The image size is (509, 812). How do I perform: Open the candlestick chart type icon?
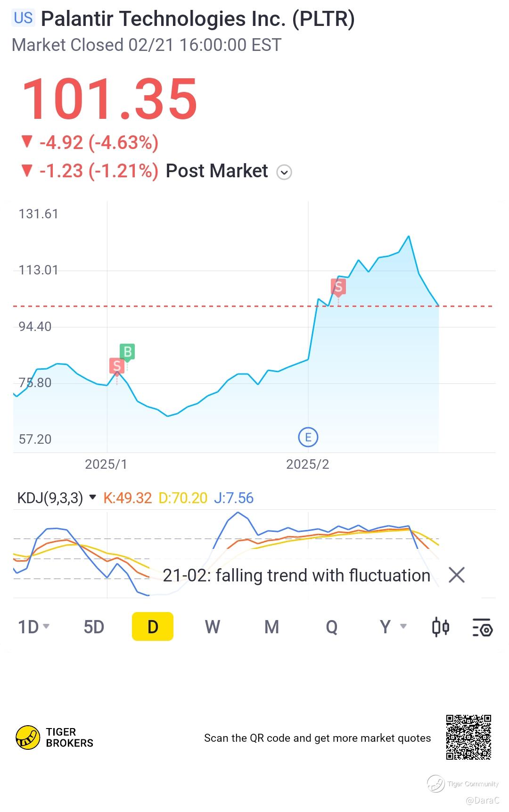[441, 627]
